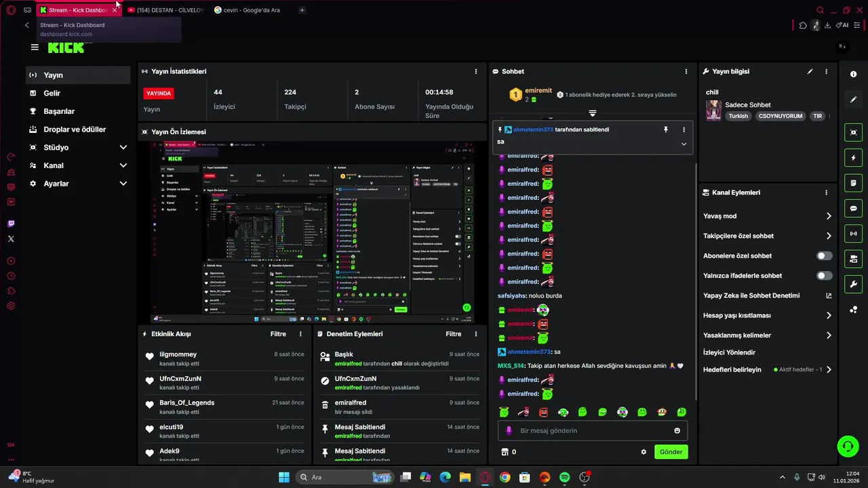Open chat settings gear next to Gönder

coord(644,452)
